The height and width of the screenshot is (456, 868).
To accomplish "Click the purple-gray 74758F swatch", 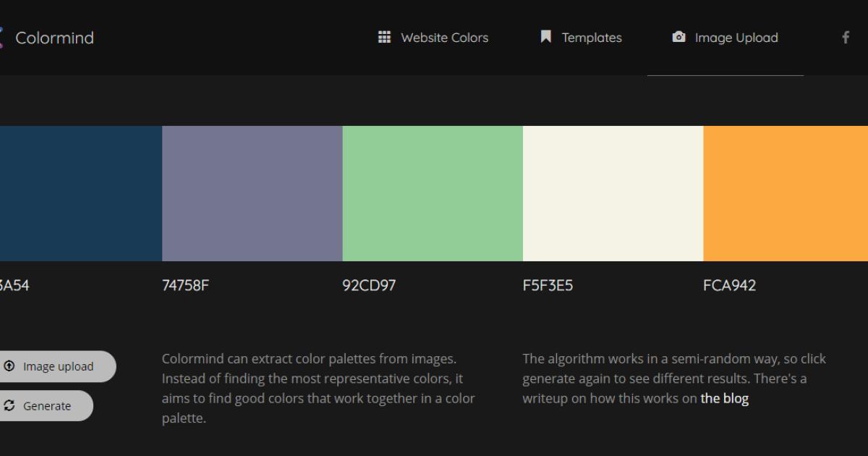I will point(252,193).
